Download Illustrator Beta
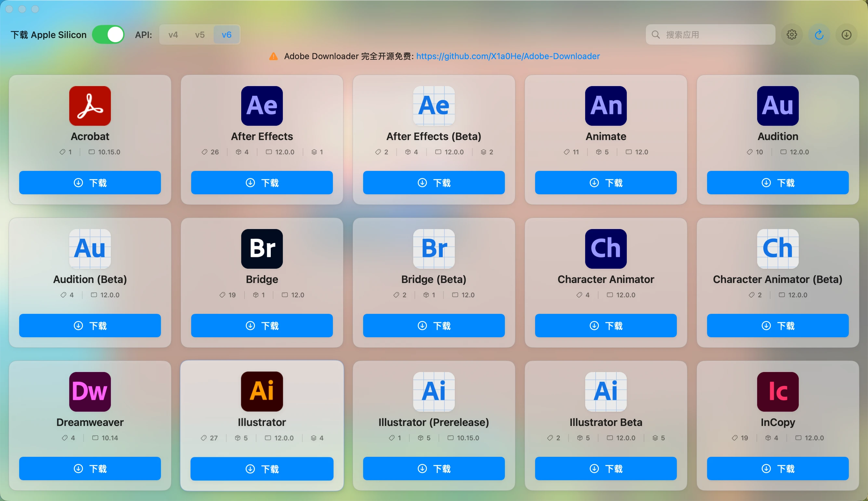The height and width of the screenshot is (501, 868). 606,468
